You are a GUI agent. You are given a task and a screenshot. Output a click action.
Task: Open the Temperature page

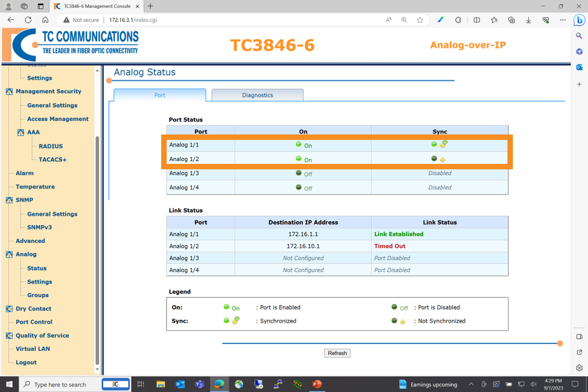(x=35, y=187)
